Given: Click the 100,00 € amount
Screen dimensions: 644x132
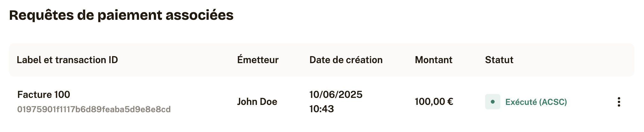Looking at the screenshot, I should point(434,102).
